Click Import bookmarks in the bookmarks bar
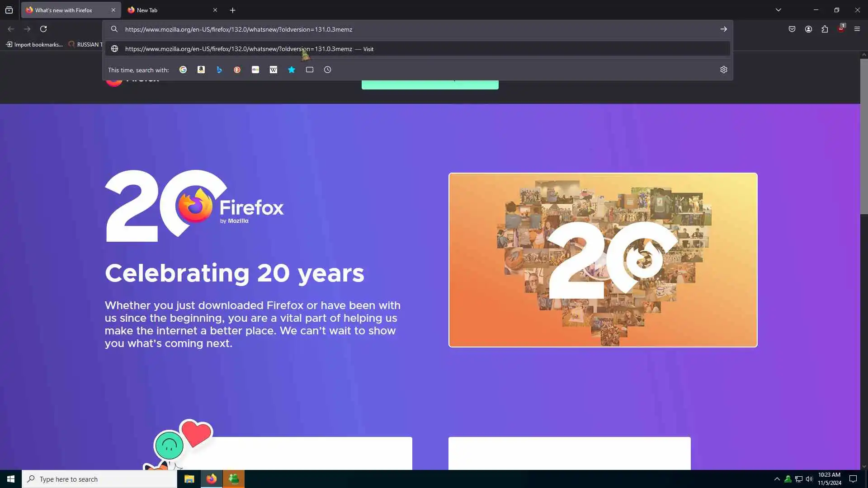The width and height of the screenshot is (868, 488). tap(34, 44)
